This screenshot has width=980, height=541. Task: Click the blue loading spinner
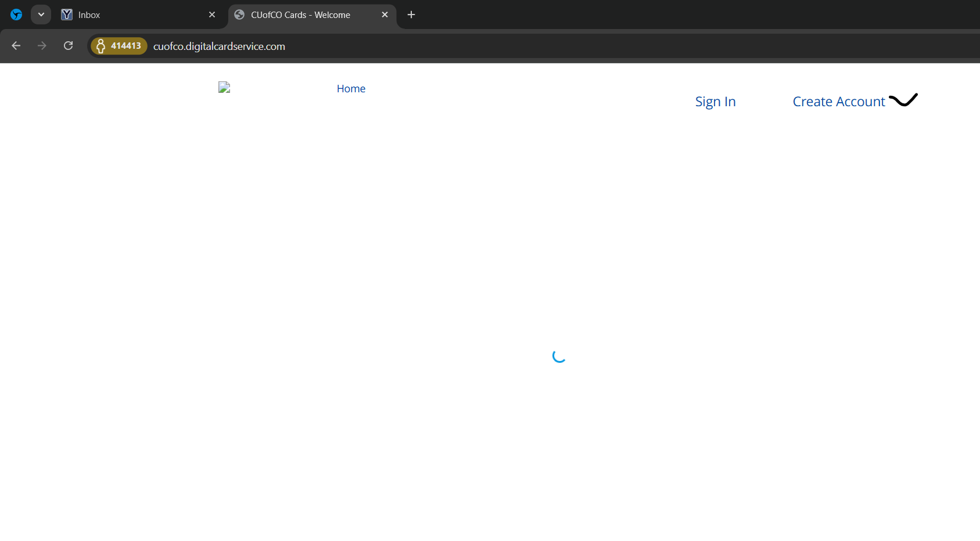559,356
